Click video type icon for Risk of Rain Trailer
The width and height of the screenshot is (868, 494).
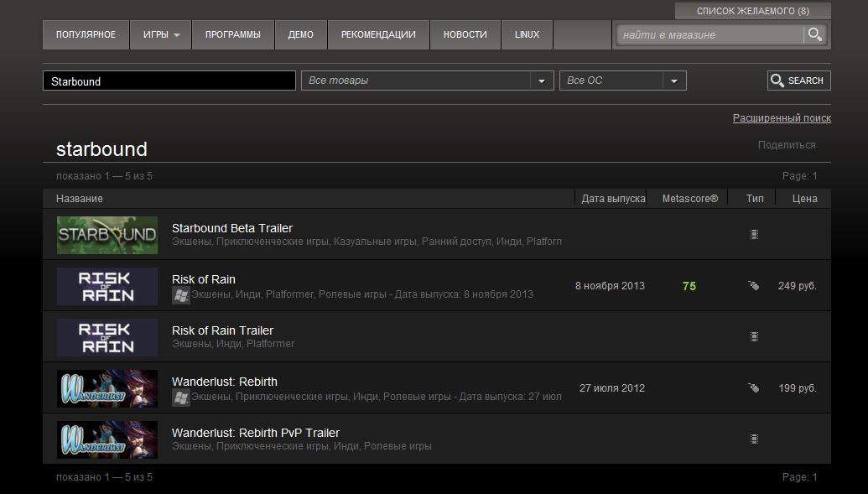click(x=754, y=336)
